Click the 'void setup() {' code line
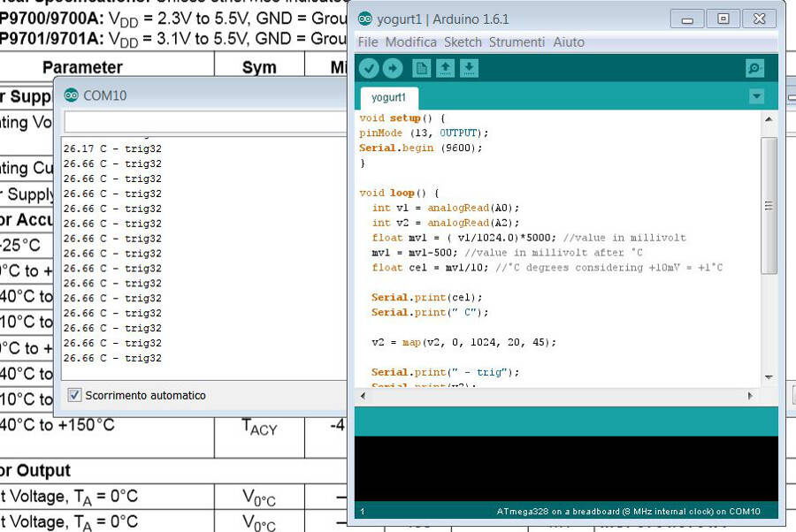Screen dimensions: 796x532 coord(402,118)
